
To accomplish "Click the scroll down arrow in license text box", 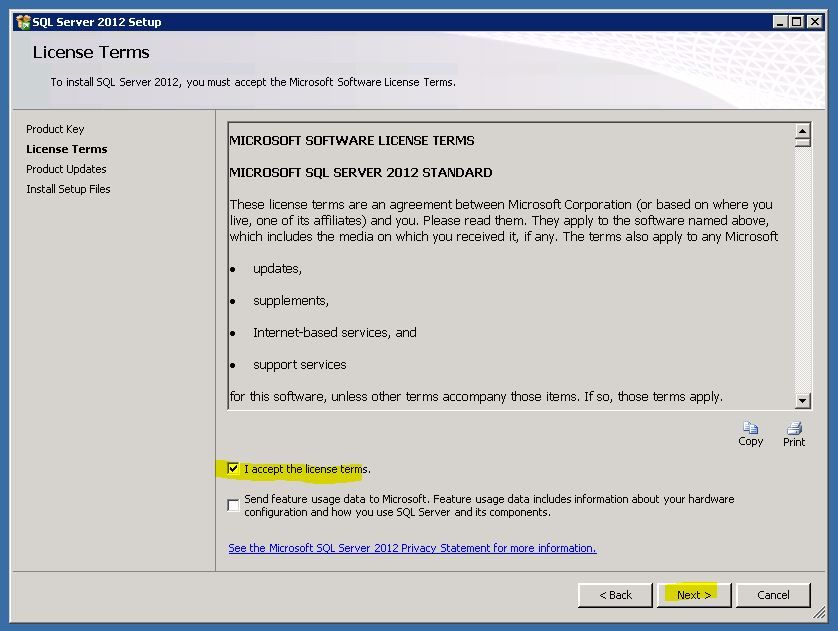I will coord(802,401).
